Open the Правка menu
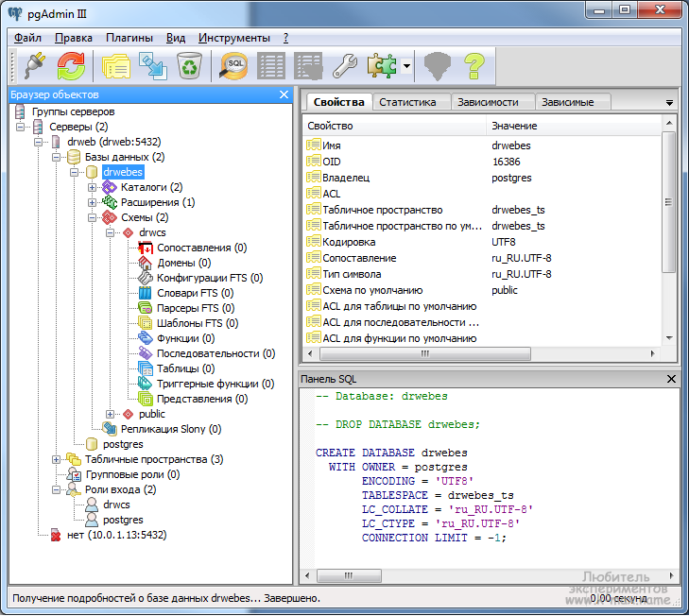689x616 pixels. pyautogui.click(x=74, y=38)
